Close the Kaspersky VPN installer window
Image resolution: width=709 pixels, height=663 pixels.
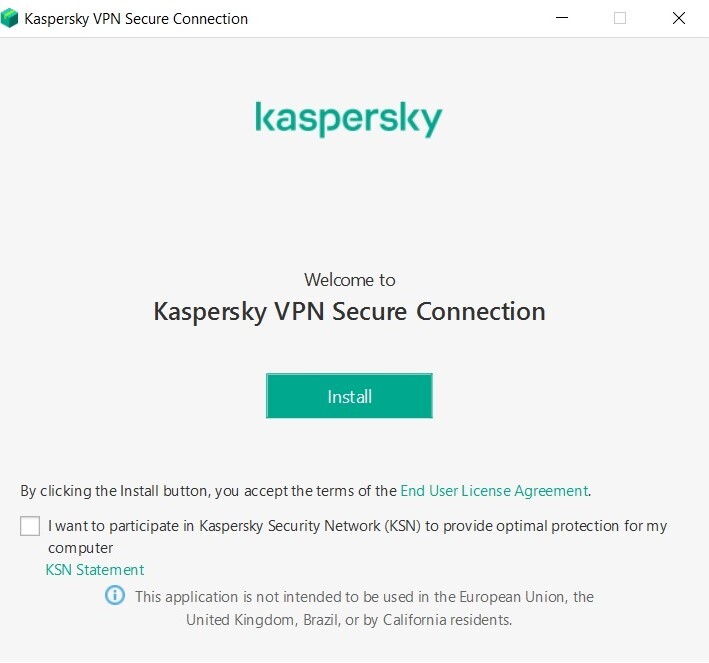[679, 18]
